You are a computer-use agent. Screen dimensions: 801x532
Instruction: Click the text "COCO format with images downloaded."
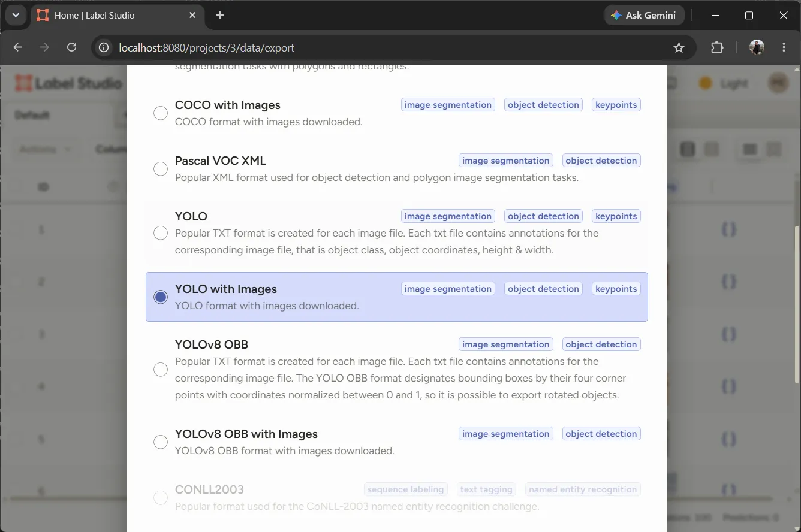pyautogui.click(x=269, y=122)
